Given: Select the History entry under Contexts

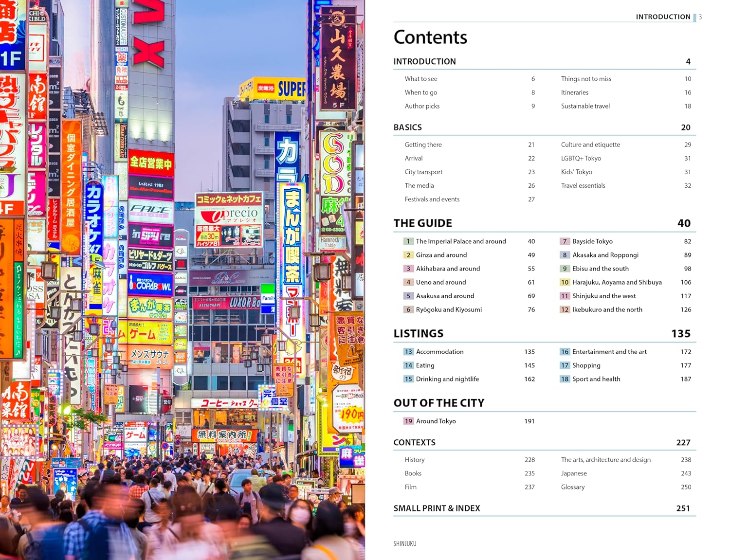Looking at the screenshot, I should tap(414, 460).
